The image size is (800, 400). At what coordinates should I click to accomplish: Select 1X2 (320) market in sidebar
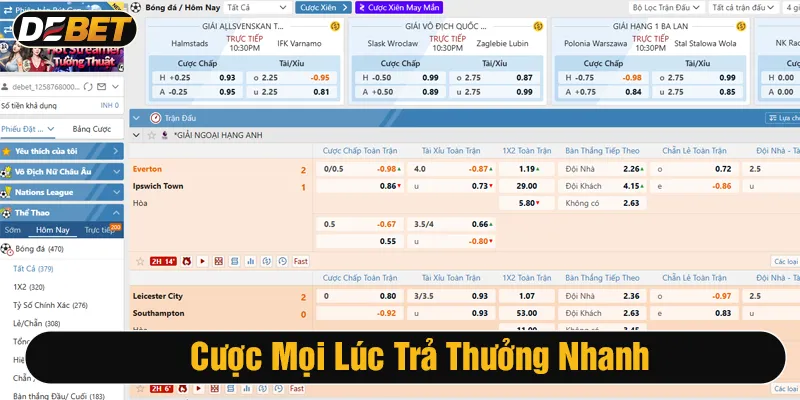click(x=29, y=287)
